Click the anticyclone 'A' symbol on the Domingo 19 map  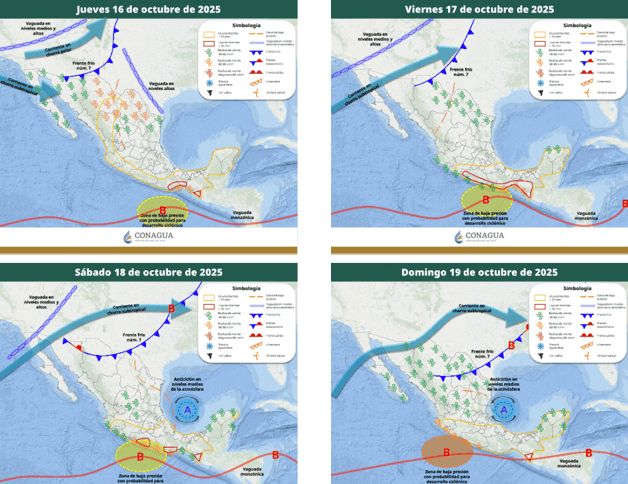click(503, 408)
